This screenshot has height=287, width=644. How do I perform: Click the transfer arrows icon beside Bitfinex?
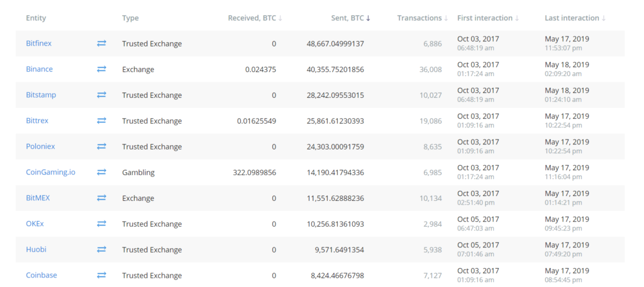pyautogui.click(x=101, y=43)
